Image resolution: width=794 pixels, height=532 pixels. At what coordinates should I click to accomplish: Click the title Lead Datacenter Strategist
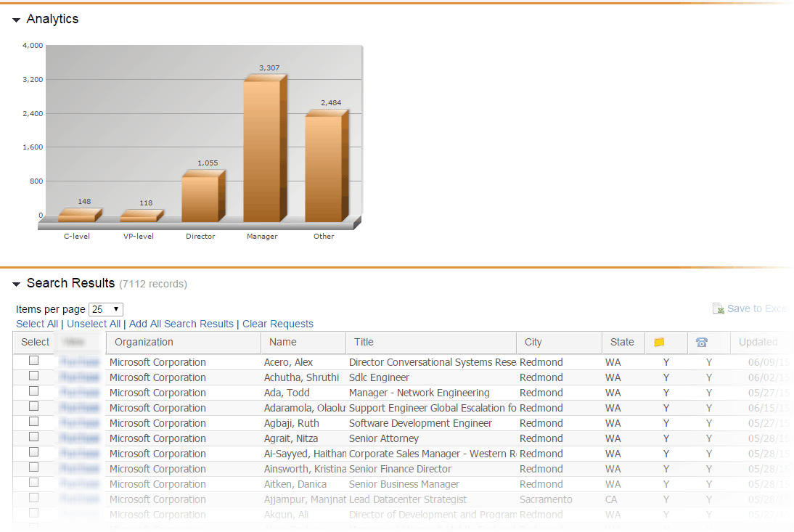[x=408, y=499]
